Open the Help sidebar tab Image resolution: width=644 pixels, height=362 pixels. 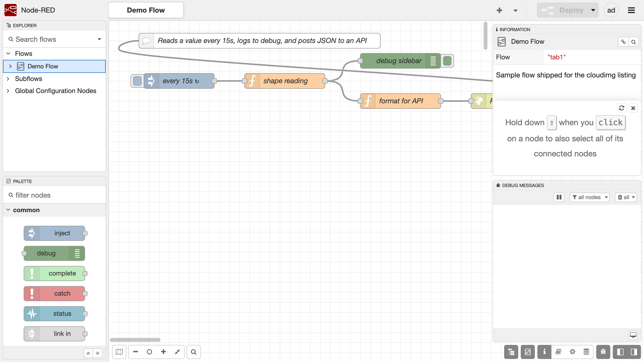[x=558, y=352]
